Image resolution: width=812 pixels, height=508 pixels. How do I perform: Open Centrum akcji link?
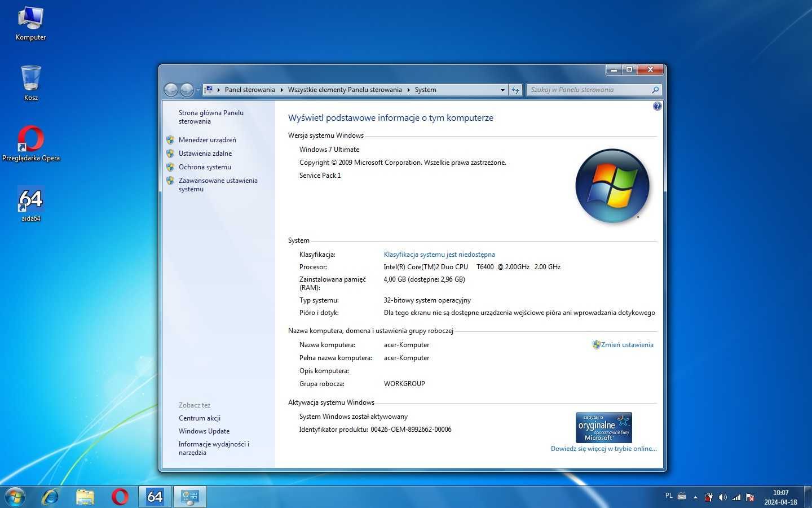pyautogui.click(x=199, y=418)
